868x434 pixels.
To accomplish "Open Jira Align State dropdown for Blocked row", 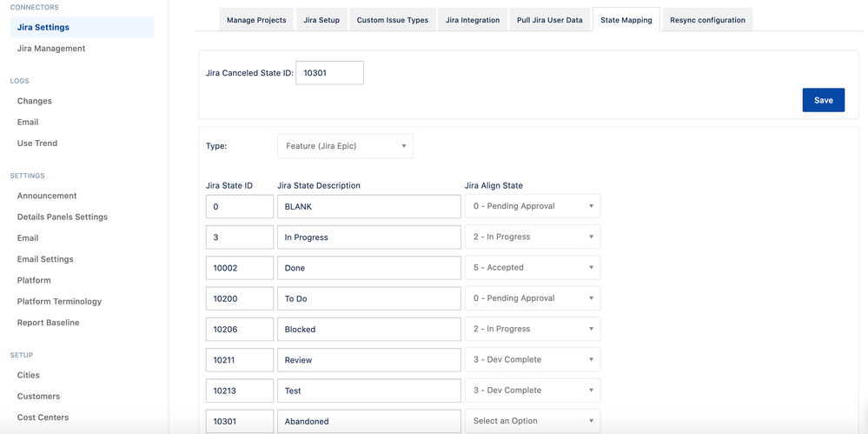I will pyautogui.click(x=533, y=329).
